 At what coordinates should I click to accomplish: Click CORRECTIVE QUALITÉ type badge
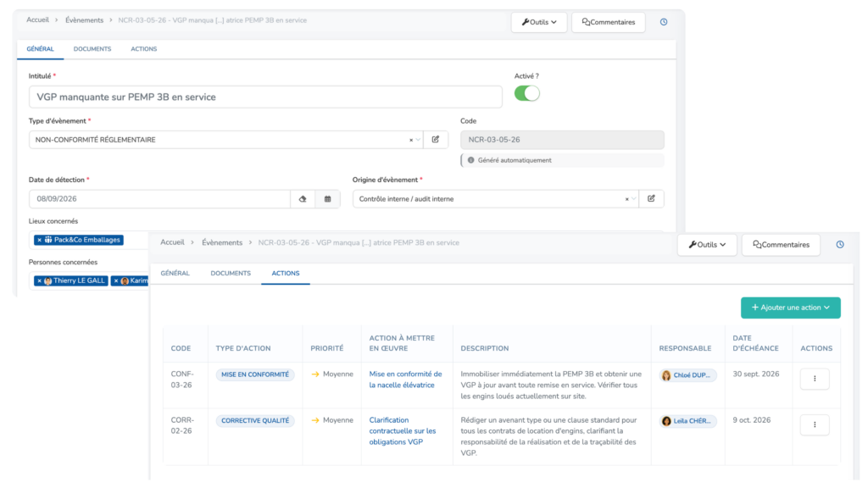(255, 420)
